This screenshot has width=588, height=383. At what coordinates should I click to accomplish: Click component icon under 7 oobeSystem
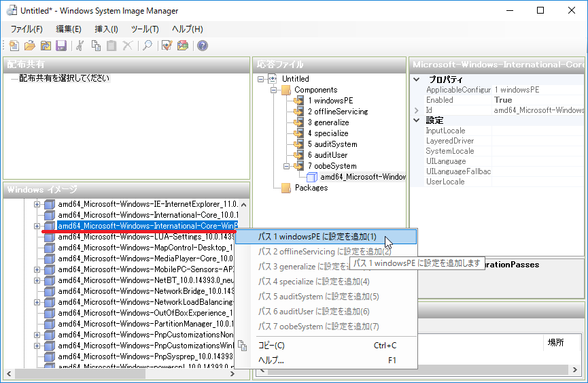(312, 177)
